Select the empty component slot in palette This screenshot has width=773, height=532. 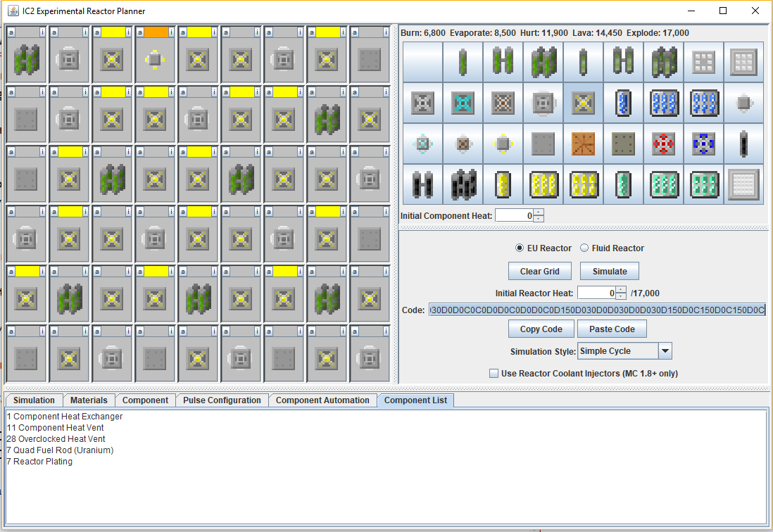click(x=422, y=62)
